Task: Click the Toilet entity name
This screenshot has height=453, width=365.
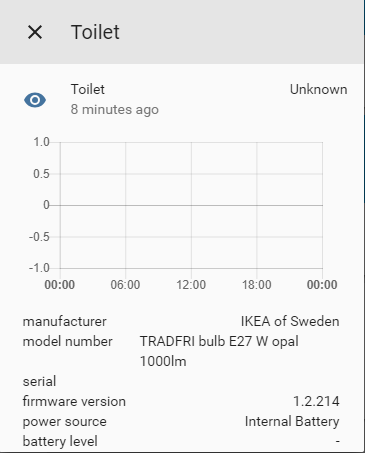Action: [88, 89]
